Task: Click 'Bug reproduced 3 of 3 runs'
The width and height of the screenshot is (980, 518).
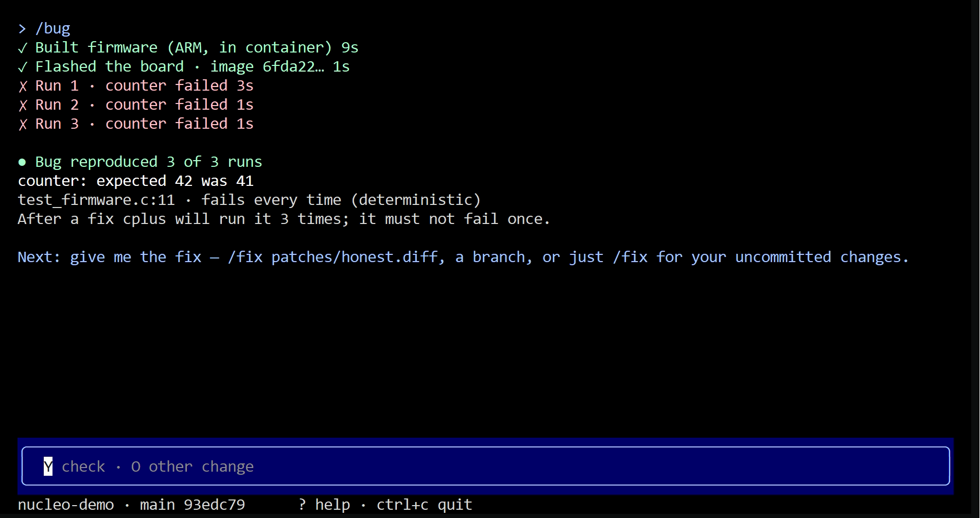Action: [x=149, y=162]
